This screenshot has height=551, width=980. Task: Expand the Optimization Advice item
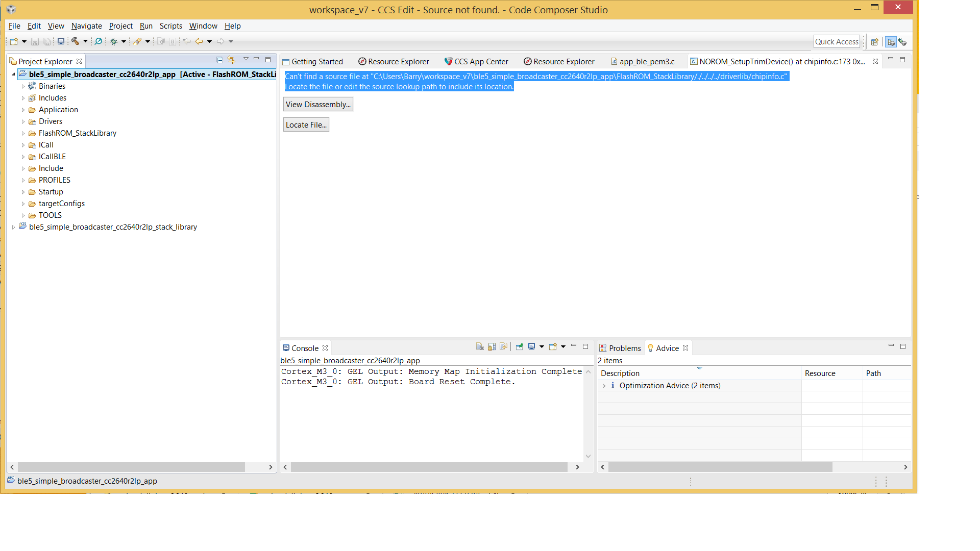tap(604, 386)
